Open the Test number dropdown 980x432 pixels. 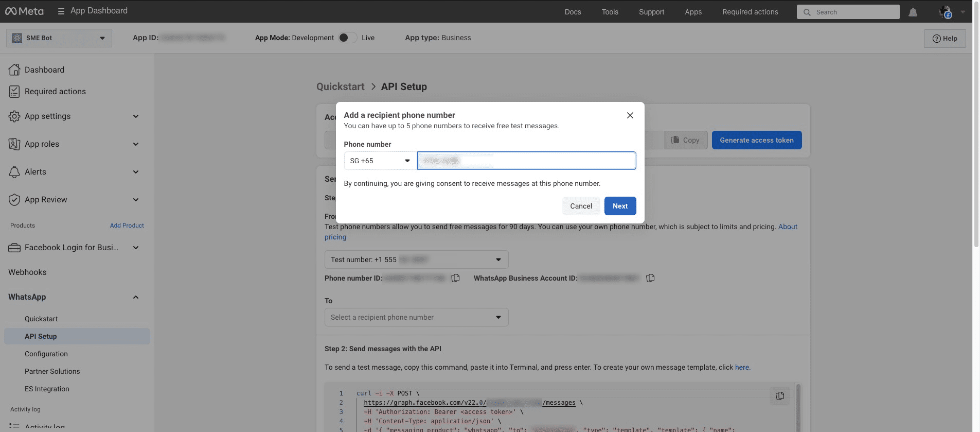coord(416,260)
